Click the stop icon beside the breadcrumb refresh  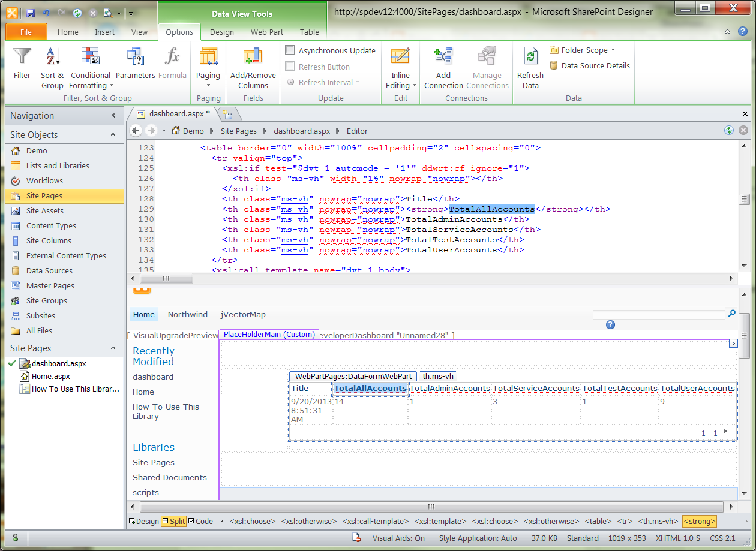click(743, 130)
